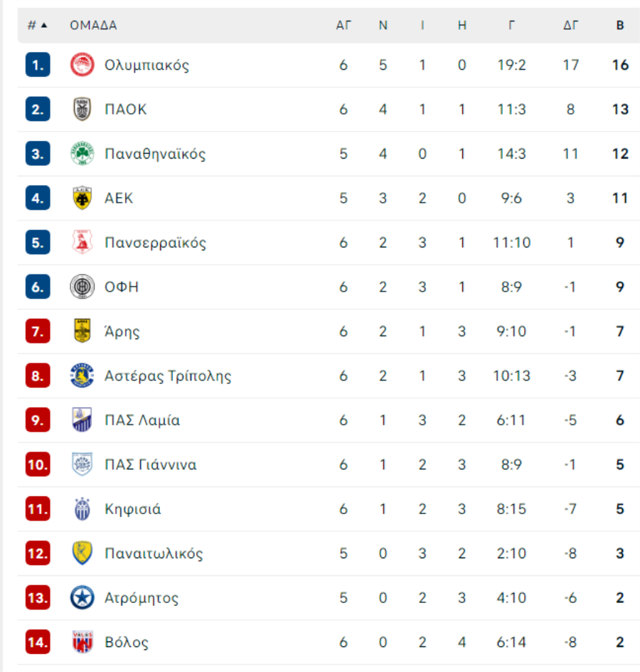Click the ΑΕΚ yellow eagle crest
The image size is (640, 672).
(x=82, y=198)
